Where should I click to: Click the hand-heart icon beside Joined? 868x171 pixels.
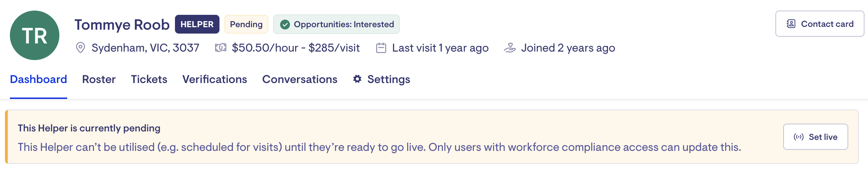pyautogui.click(x=510, y=48)
